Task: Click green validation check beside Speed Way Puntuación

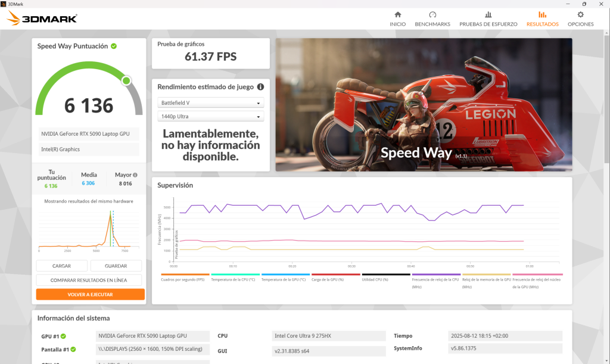Action: (114, 46)
